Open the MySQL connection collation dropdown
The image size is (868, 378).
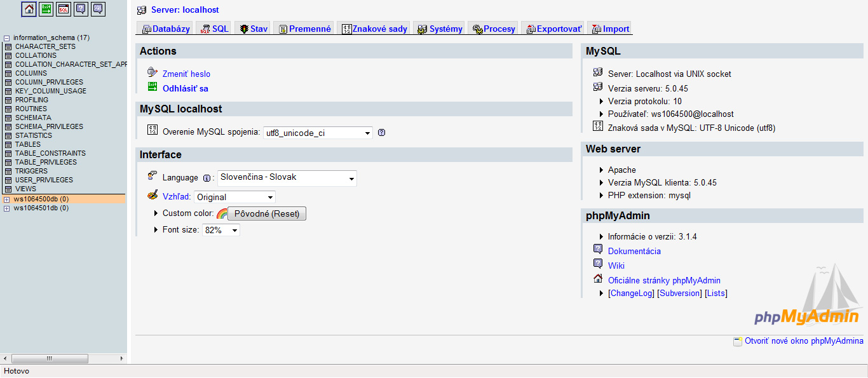pyautogui.click(x=318, y=133)
